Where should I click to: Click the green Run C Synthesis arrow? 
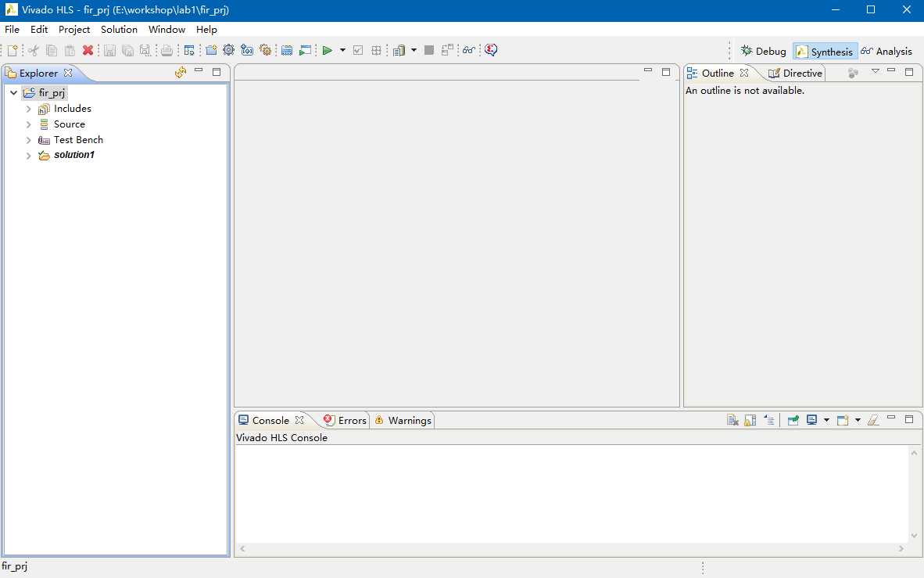(327, 51)
